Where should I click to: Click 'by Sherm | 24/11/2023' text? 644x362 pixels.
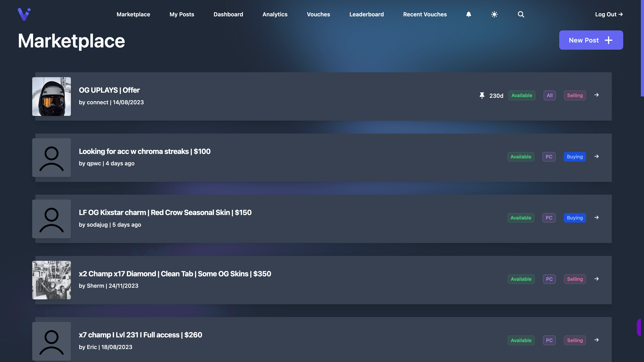(108, 286)
